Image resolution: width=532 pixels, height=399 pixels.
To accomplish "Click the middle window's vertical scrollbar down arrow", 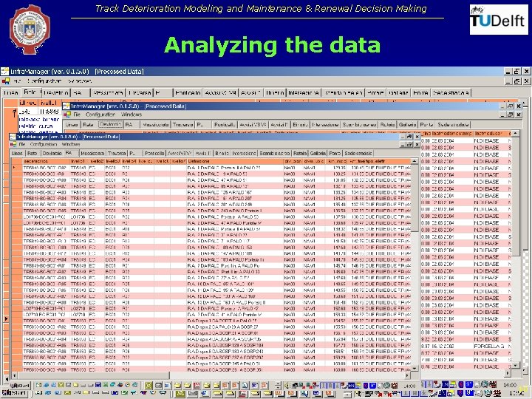I will [x=516, y=366].
